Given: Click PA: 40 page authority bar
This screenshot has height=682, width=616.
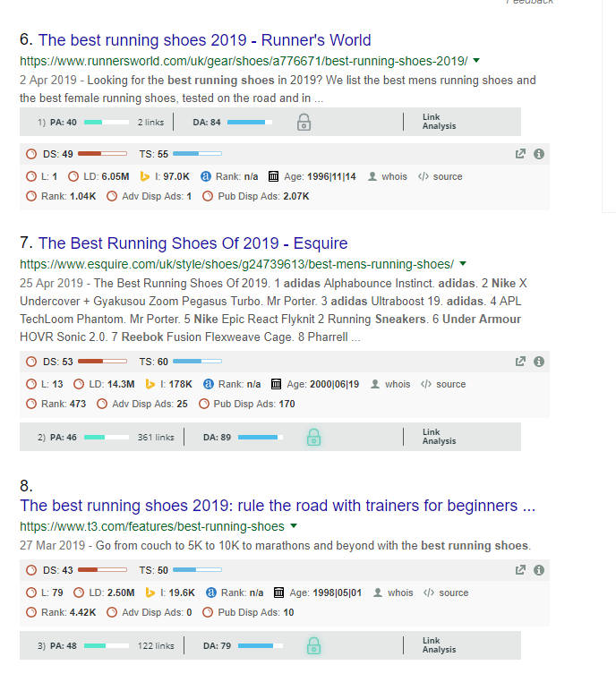Looking at the screenshot, I should [107, 123].
